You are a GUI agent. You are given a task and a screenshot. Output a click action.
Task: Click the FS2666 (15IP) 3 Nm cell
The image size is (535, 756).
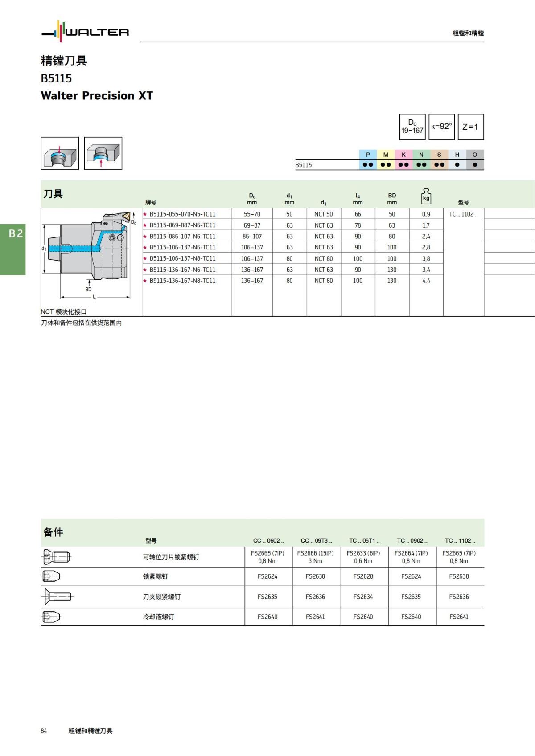click(x=315, y=557)
